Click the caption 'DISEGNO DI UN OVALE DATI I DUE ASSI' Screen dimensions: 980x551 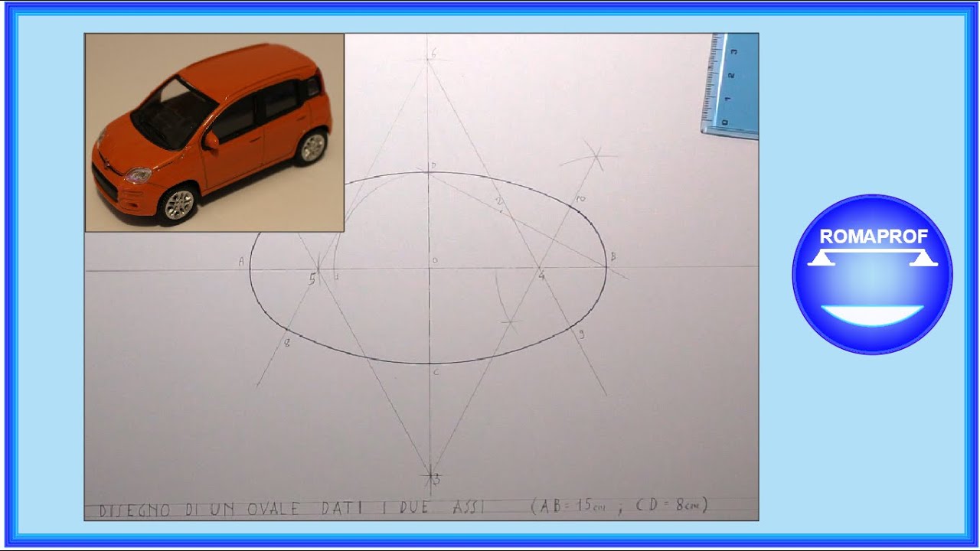293,509
